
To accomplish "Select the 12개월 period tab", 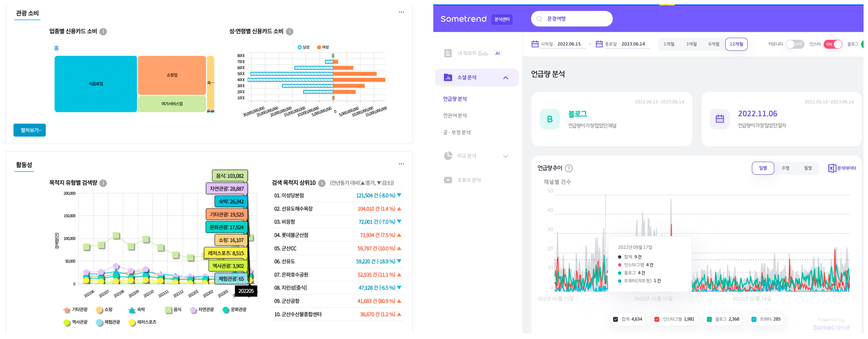I will 736,45.
